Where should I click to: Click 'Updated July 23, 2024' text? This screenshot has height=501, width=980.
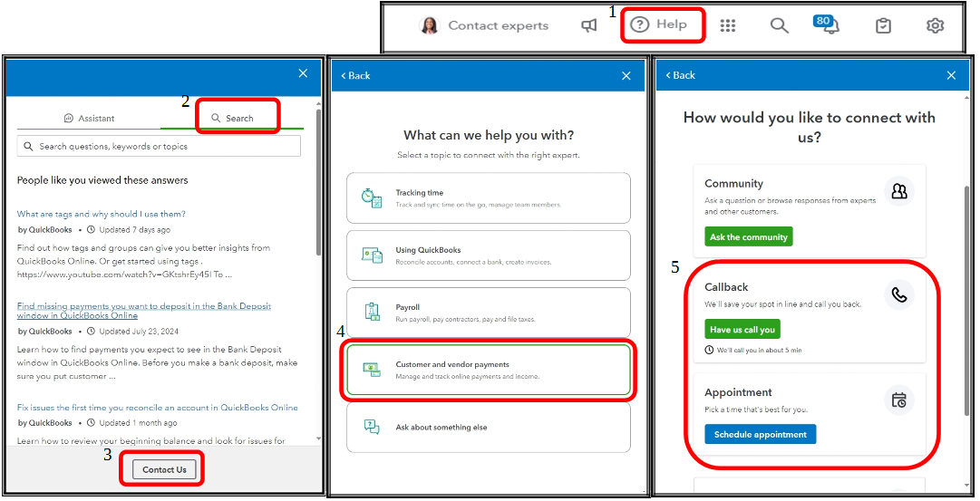click(139, 331)
